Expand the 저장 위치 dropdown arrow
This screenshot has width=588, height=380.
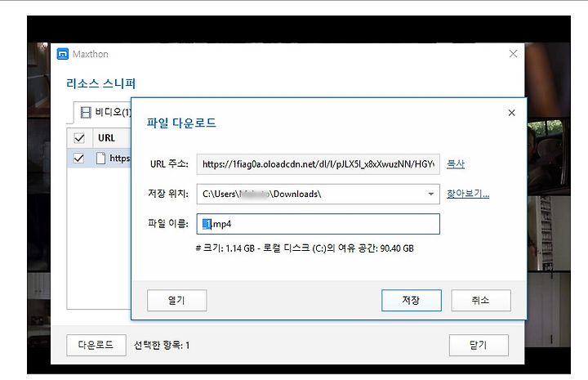tap(431, 194)
